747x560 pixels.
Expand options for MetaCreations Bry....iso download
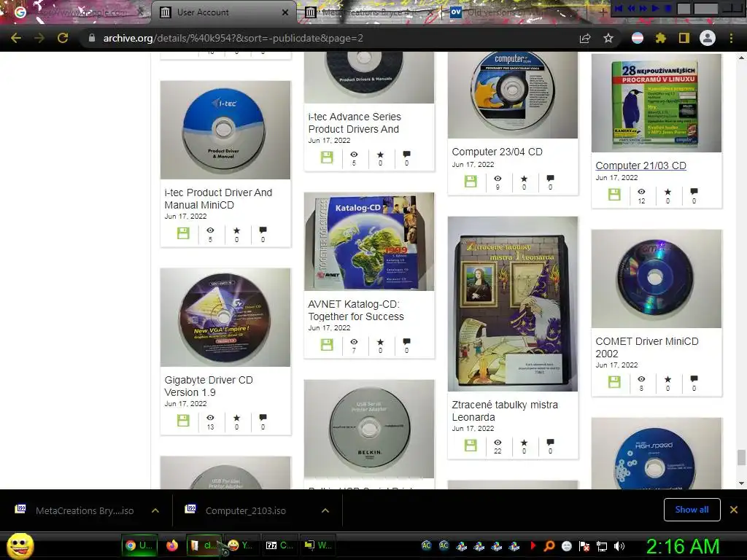[155, 510]
